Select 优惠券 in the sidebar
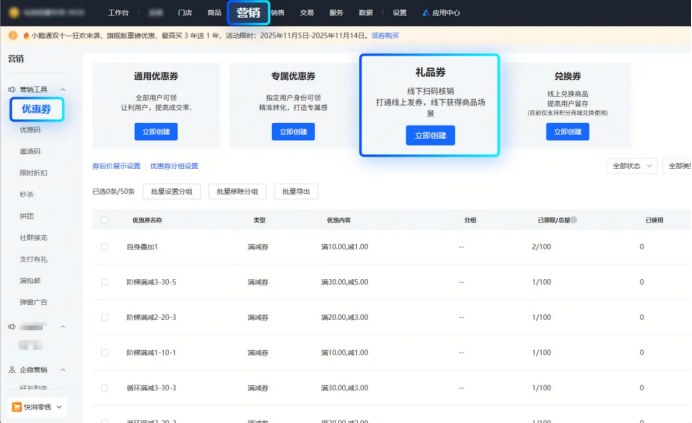The width and height of the screenshot is (692, 423). [37, 109]
